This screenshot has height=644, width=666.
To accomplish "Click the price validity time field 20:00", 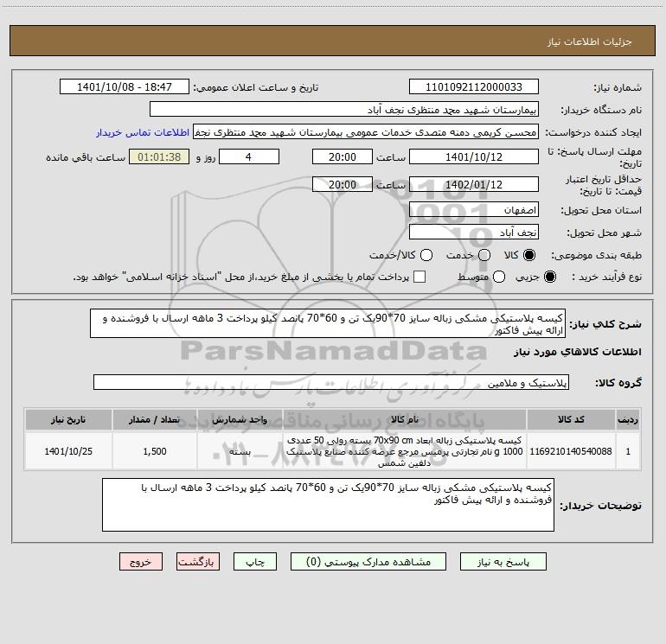I will (343, 184).
